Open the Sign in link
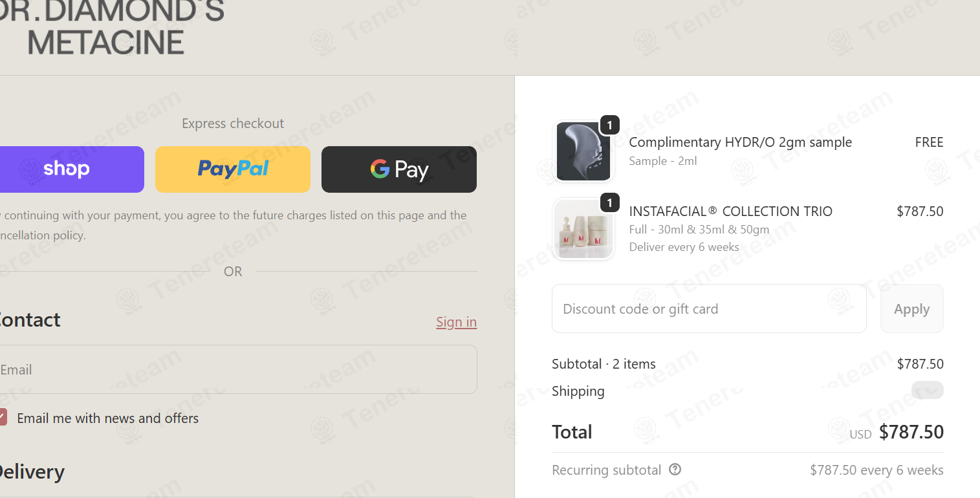This screenshot has height=498, width=980. 456,322
